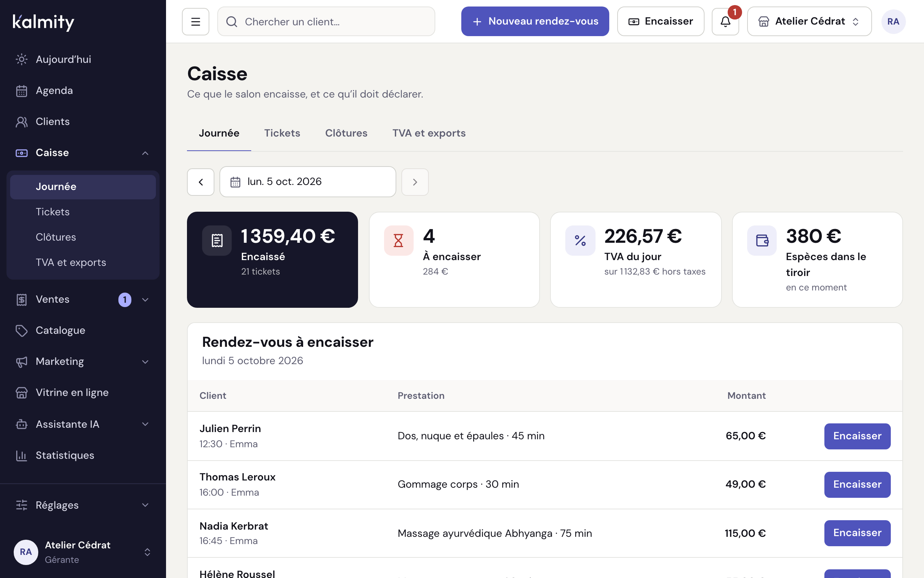Viewport: 924px width, 578px height.
Task: Open Clôtures in the Caisse submenu
Action: (83, 237)
